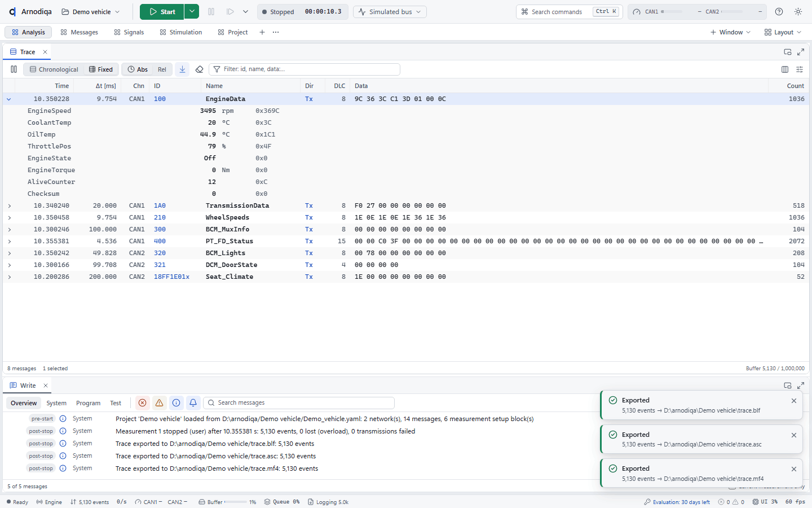Switch trace to Fixed mode
Image resolution: width=812 pixels, height=508 pixels.
[x=101, y=69]
